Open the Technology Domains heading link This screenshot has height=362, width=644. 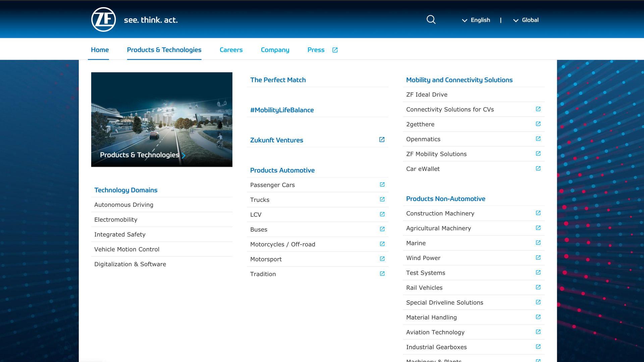click(126, 190)
